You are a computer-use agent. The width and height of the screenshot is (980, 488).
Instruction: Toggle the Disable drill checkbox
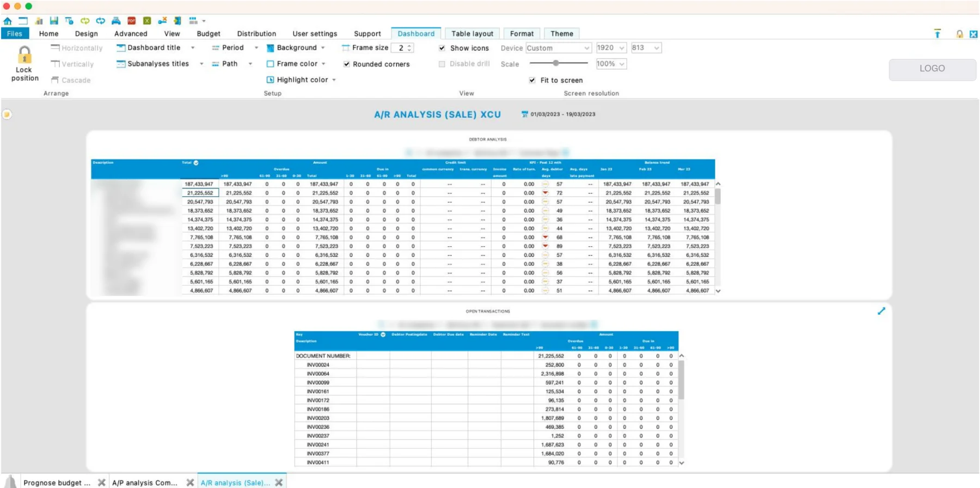click(x=442, y=64)
